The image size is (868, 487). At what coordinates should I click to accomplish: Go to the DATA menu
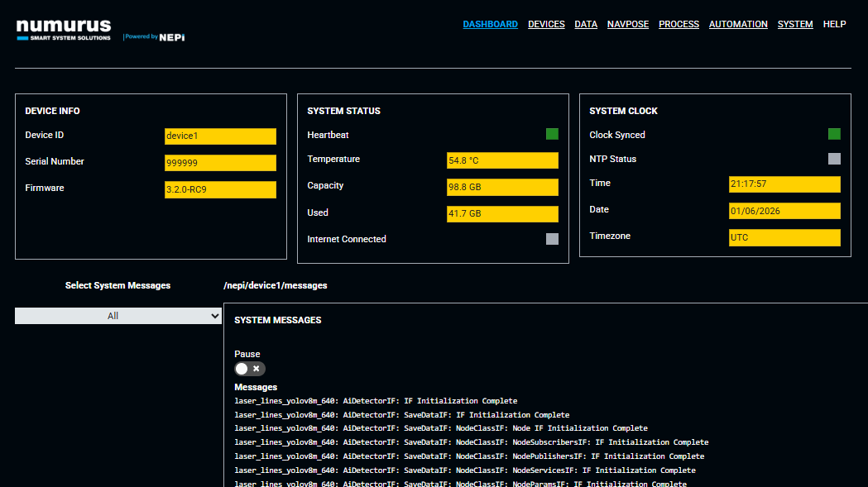click(x=586, y=25)
